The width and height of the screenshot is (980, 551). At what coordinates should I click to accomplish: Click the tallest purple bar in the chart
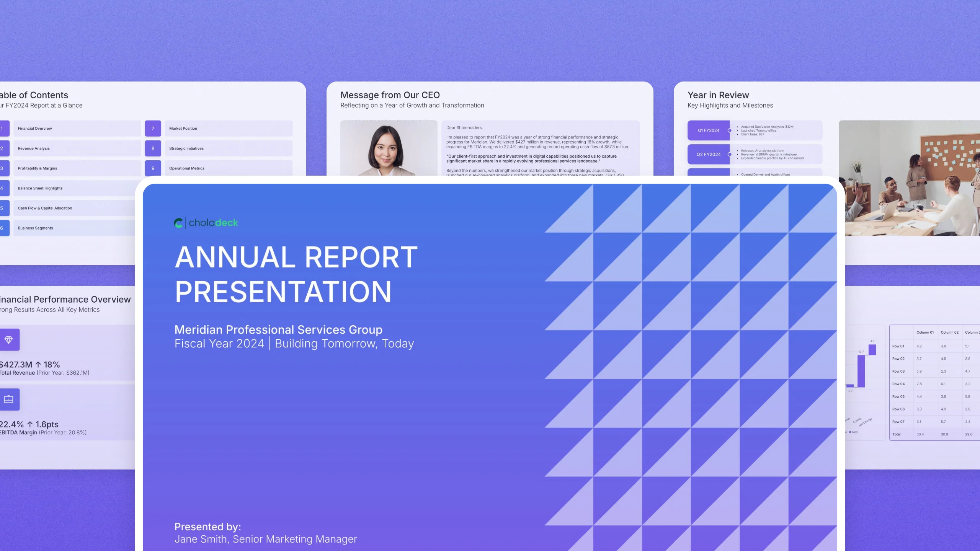click(861, 371)
